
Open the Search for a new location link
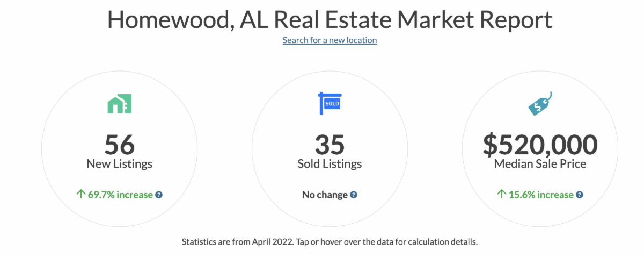[x=330, y=40]
